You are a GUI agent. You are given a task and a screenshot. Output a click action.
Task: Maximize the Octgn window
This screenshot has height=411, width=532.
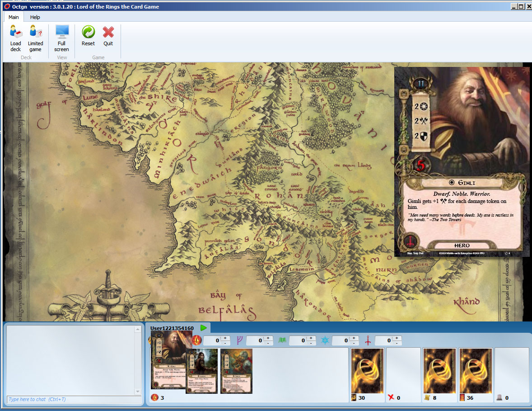pos(521,6)
